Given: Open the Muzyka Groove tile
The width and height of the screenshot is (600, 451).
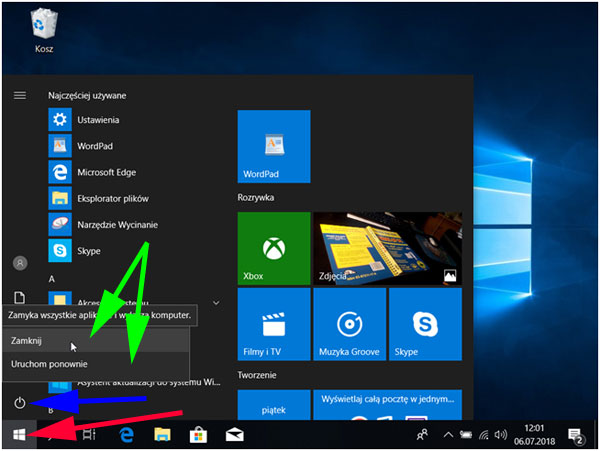Looking at the screenshot, I should tap(350, 324).
